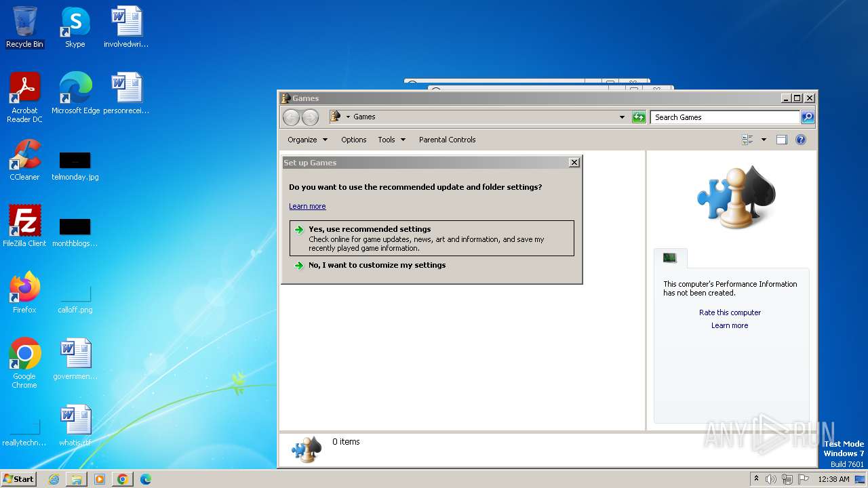The width and height of the screenshot is (868, 488).
Task: Maximize the Games window
Action: click(797, 98)
